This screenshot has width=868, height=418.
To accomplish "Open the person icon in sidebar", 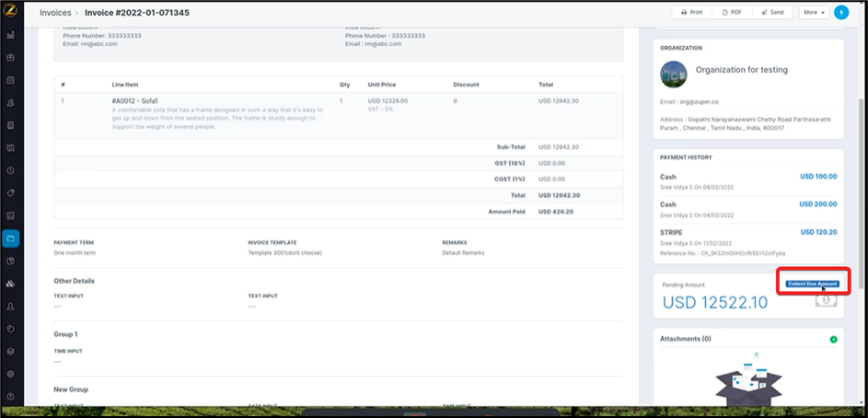I will pos(10,307).
